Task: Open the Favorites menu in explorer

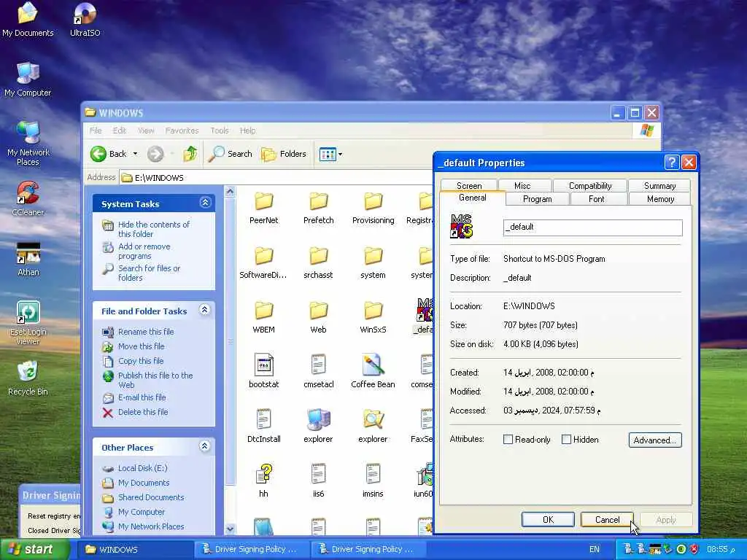Action: click(182, 131)
